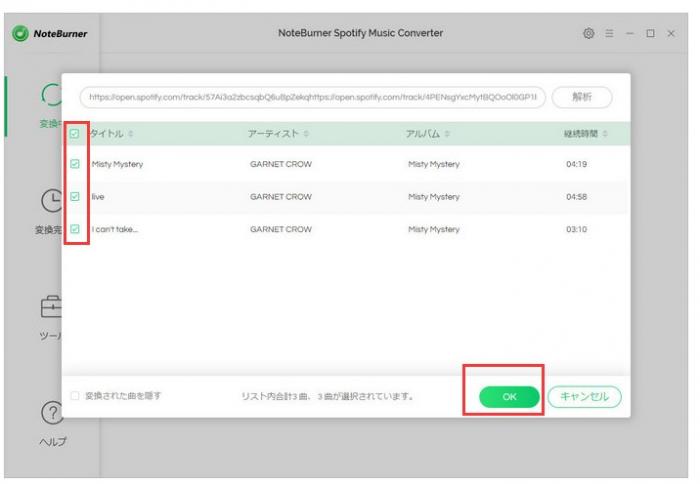Open the Tools toolbox icon in sidebar

click(x=51, y=307)
